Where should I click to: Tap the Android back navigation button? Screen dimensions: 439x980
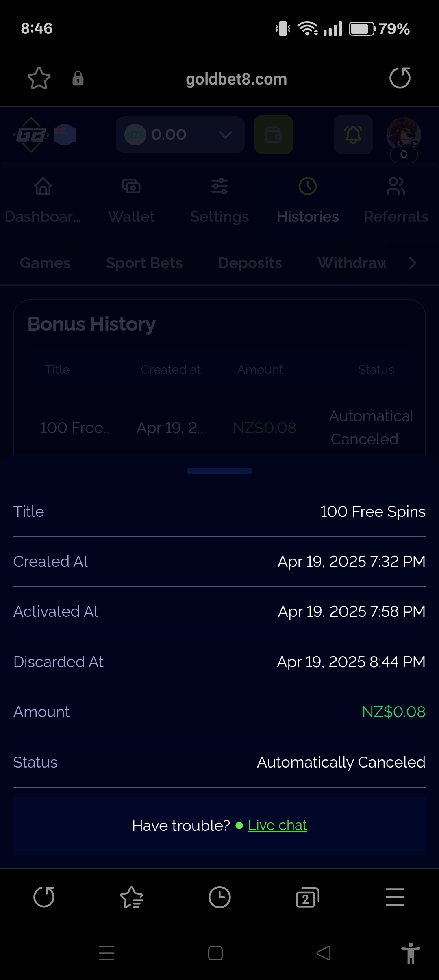click(x=324, y=953)
